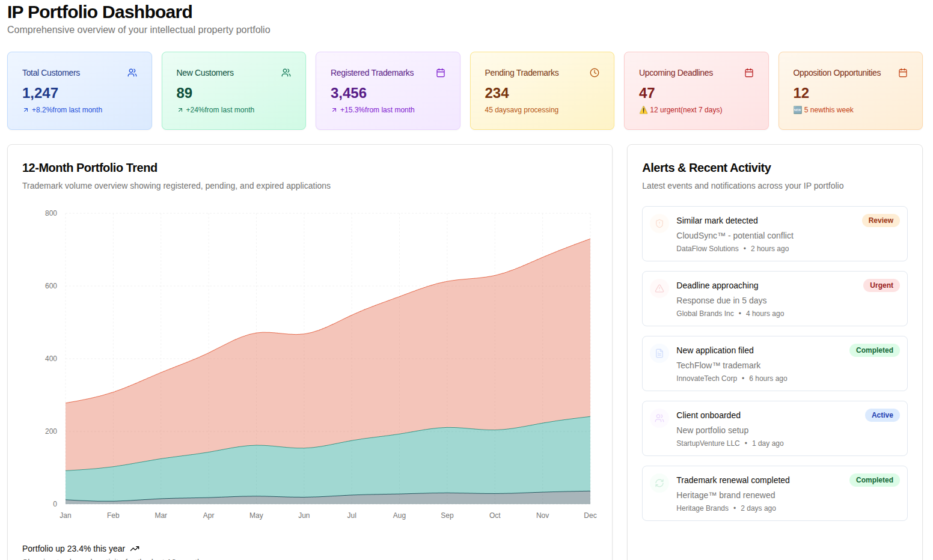933x560 pixels.
Task: Click the Dec label on chart axis
Action: click(590, 516)
